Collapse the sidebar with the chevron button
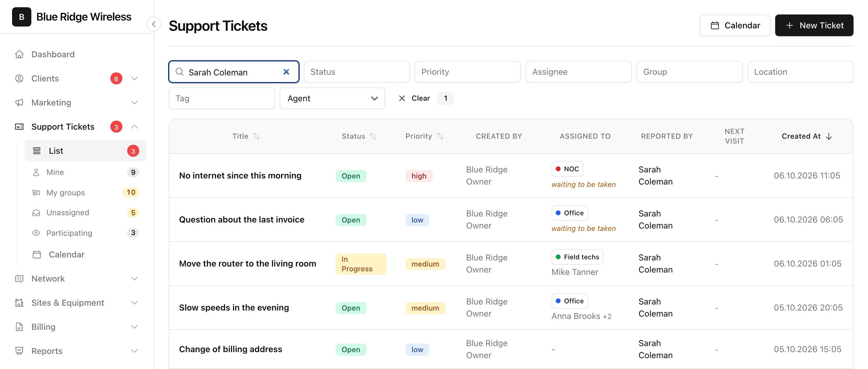 (154, 24)
